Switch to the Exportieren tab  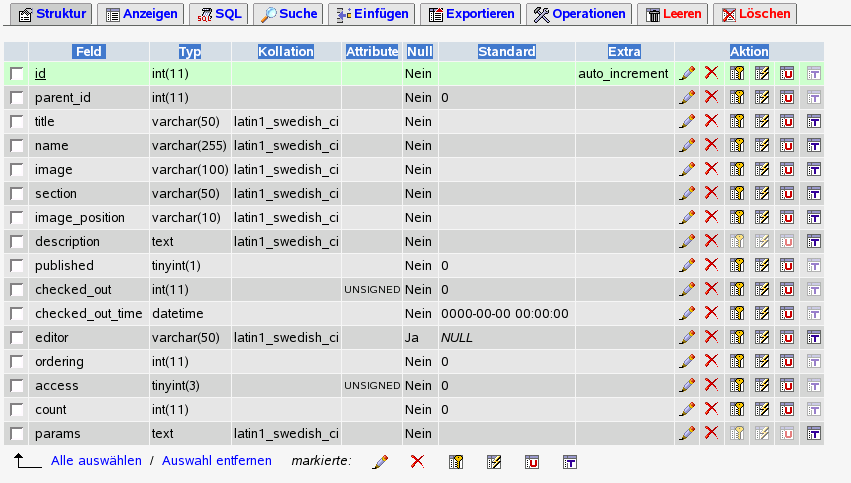(471, 14)
